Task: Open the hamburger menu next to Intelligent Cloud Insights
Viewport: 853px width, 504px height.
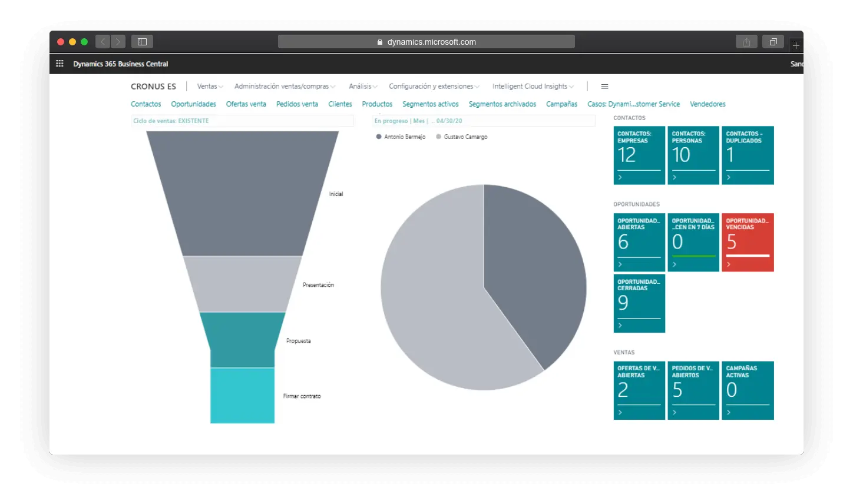Action: (604, 87)
